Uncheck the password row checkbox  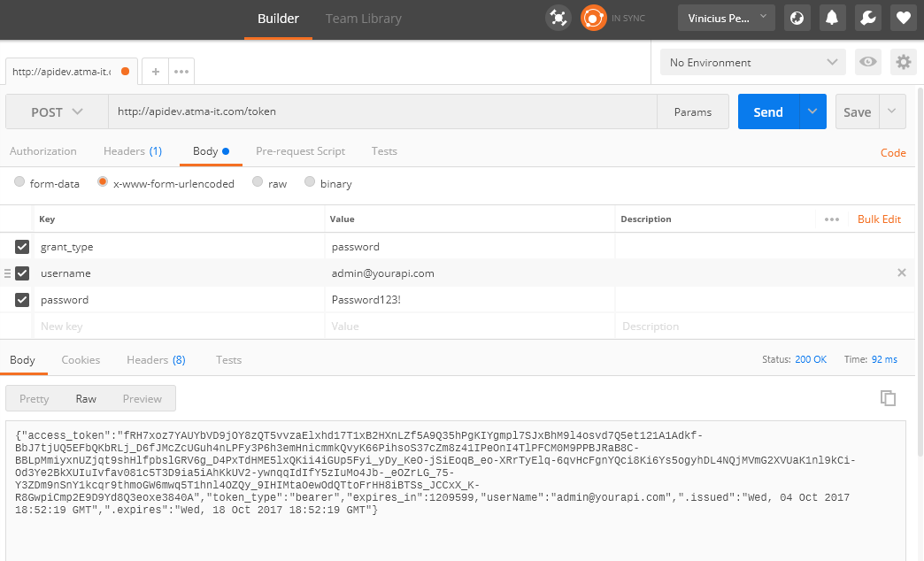click(22, 300)
